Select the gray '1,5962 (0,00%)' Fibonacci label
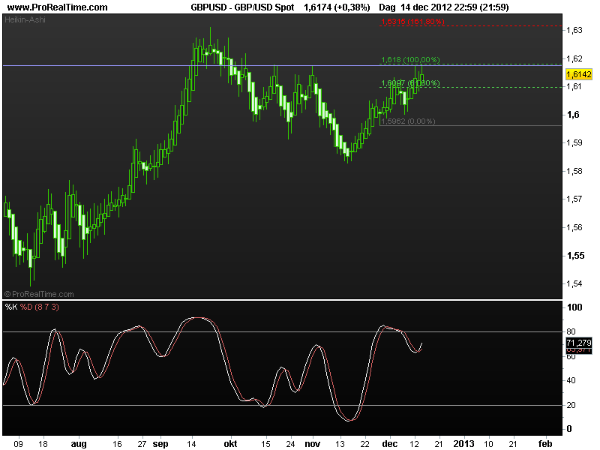 coord(408,121)
